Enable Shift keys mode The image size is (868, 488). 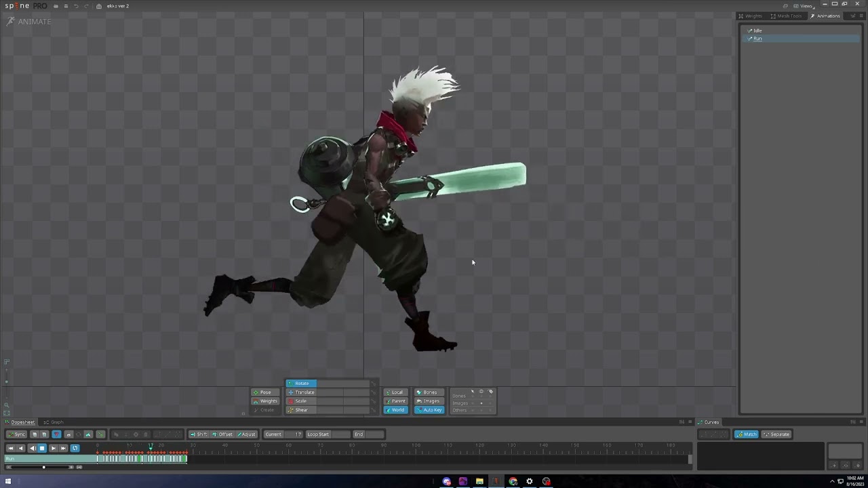point(199,434)
